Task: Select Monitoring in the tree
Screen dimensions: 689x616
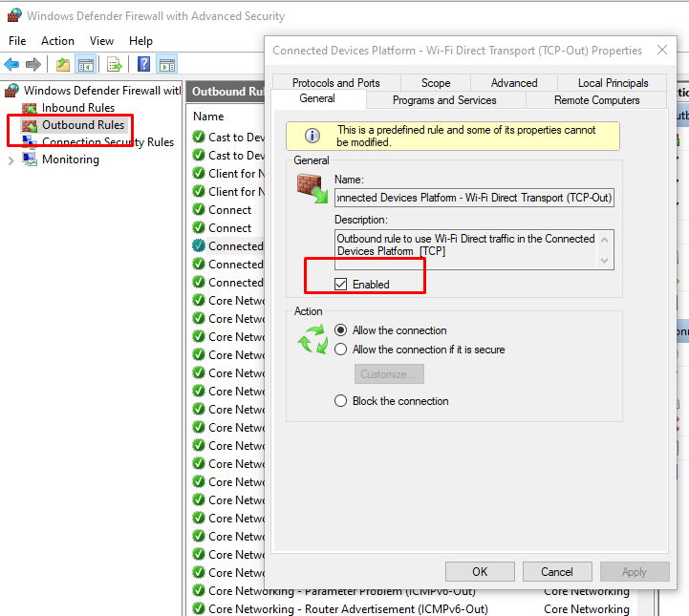Action: pyautogui.click(x=71, y=159)
